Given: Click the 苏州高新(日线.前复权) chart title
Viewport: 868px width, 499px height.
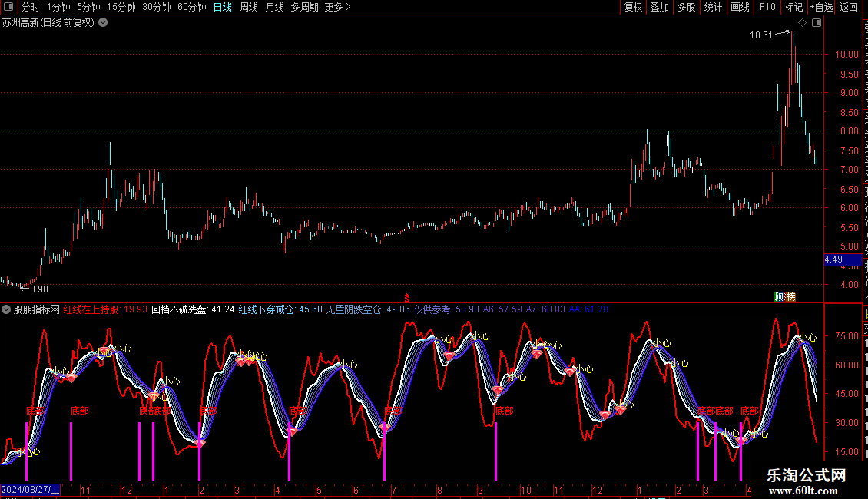Looking at the screenshot, I should click(48, 23).
